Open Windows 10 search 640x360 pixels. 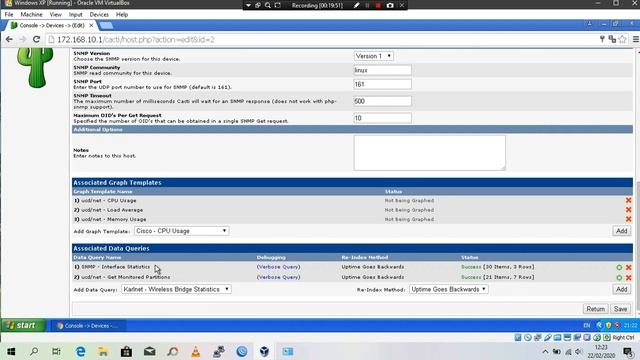click(x=34, y=351)
